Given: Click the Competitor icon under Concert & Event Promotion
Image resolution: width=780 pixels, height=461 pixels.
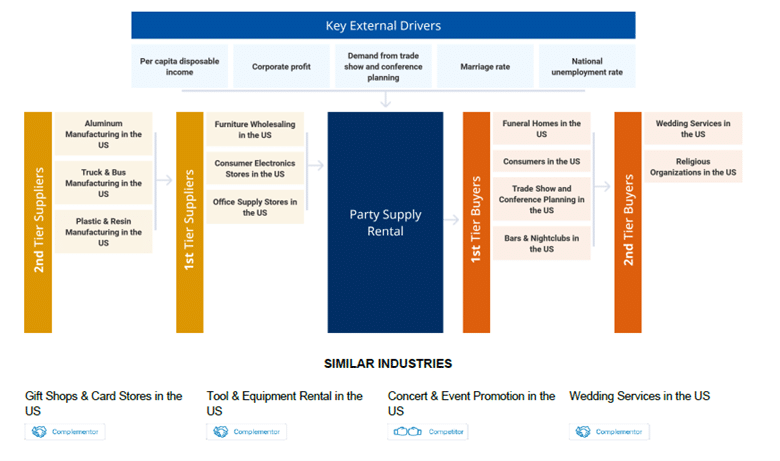Looking at the screenshot, I should click(407, 432).
